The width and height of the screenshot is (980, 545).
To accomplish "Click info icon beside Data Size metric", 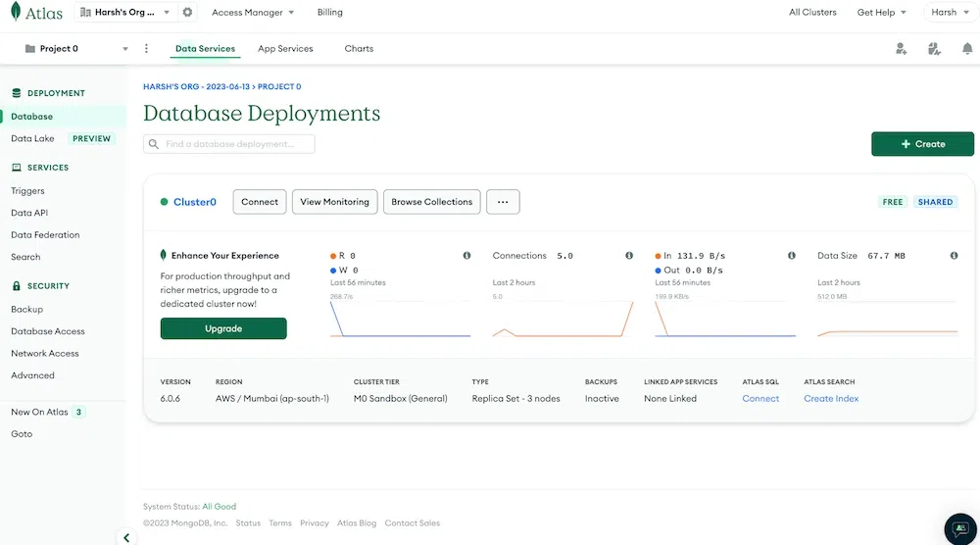I will click(954, 256).
